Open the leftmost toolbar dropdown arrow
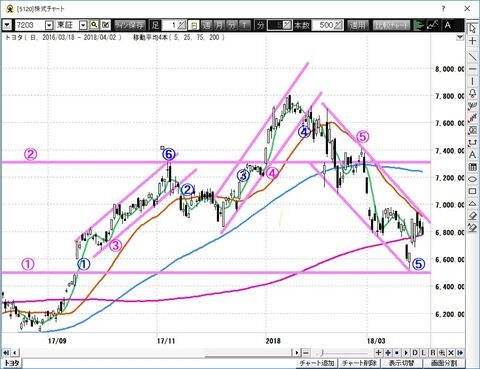The height and width of the screenshot is (369, 480). click(x=7, y=25)
